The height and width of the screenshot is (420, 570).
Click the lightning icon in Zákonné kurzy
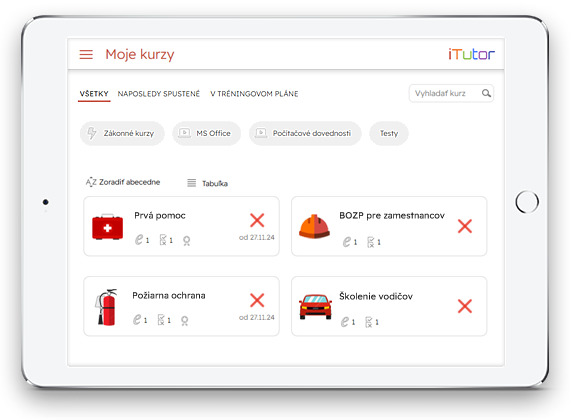[92, 133]
